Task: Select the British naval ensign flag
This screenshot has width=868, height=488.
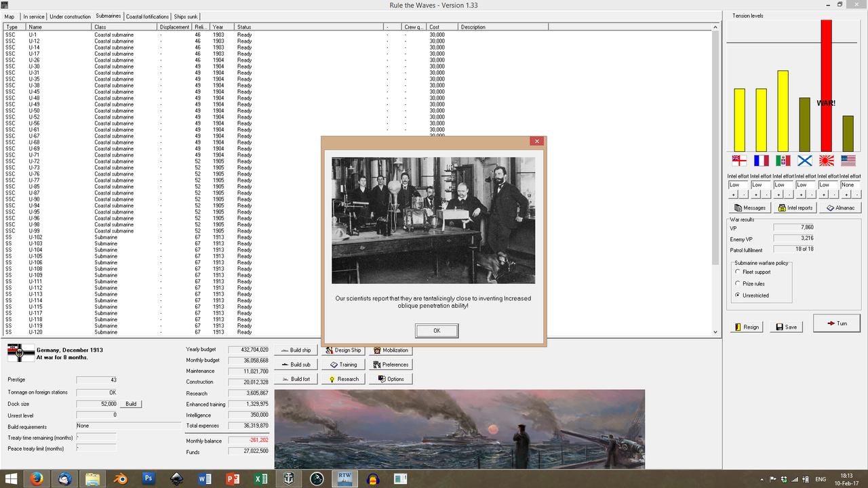Action: [738, 161]
